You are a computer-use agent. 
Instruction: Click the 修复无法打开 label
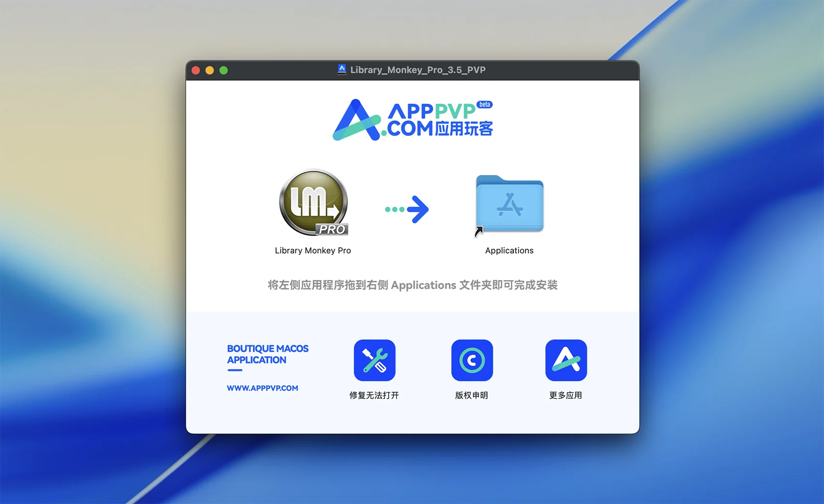pyautogui.click(x=374, y=395)
